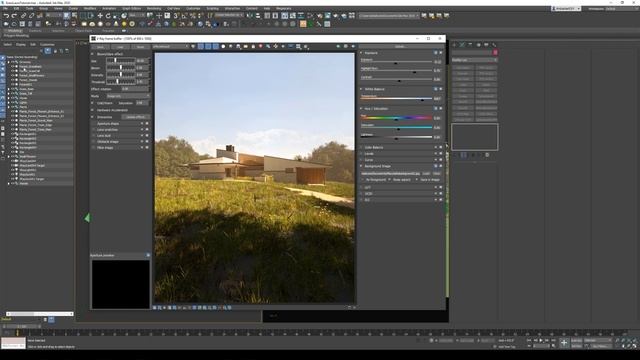Collapse the White Balance section arrow
The width and height of the screenshot is (640, 360).
pyautogui.click(x=361, y=89)
